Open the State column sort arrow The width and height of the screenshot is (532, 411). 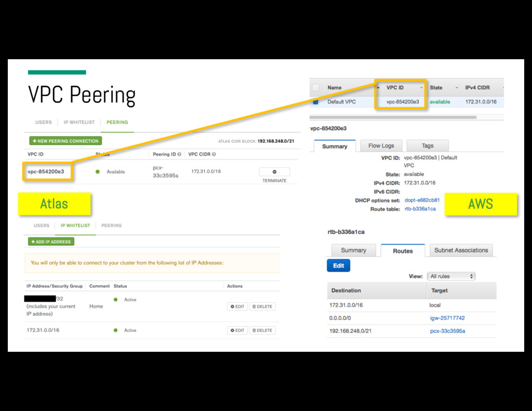(x=457, y=88)
